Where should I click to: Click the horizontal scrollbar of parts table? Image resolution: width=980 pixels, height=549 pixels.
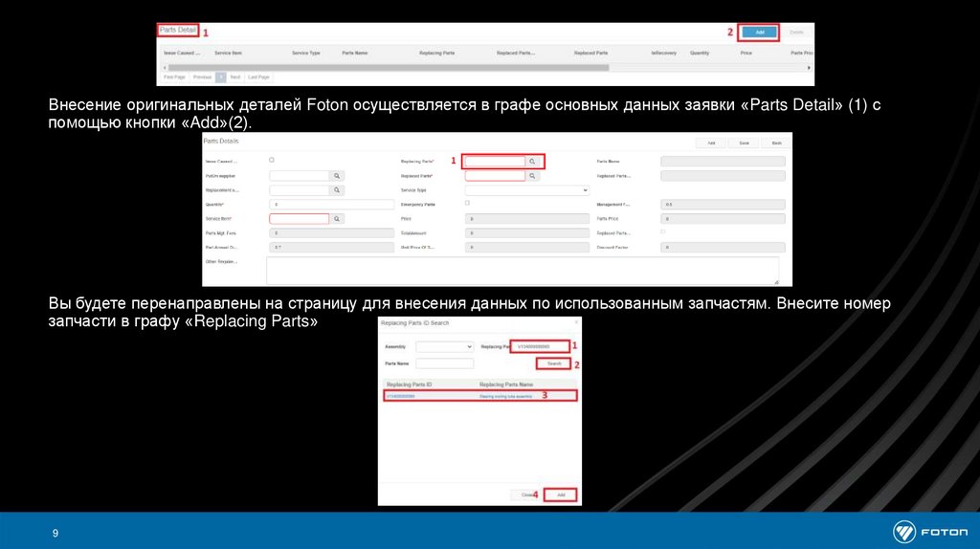click(x=389, y=68)
